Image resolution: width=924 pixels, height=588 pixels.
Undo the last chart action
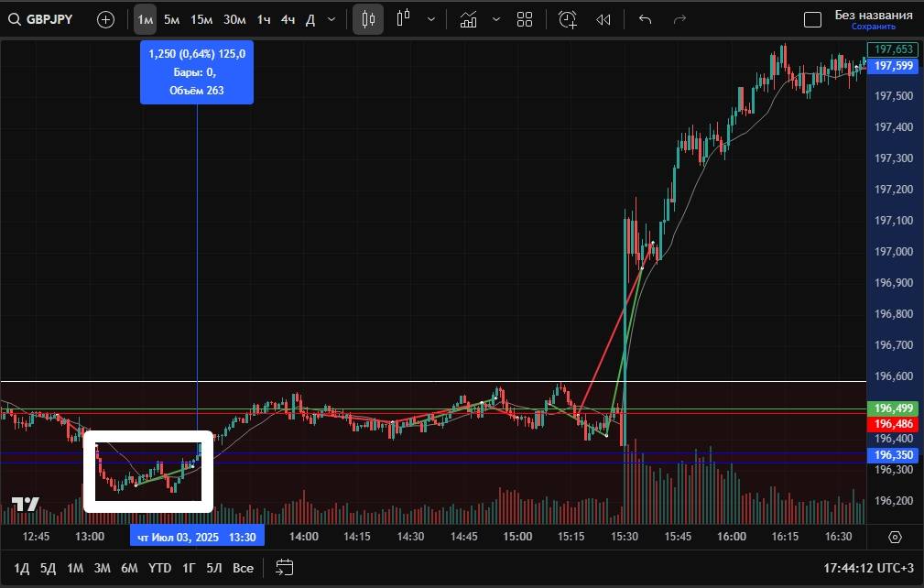pyautogui.click(x=646, y=19)
